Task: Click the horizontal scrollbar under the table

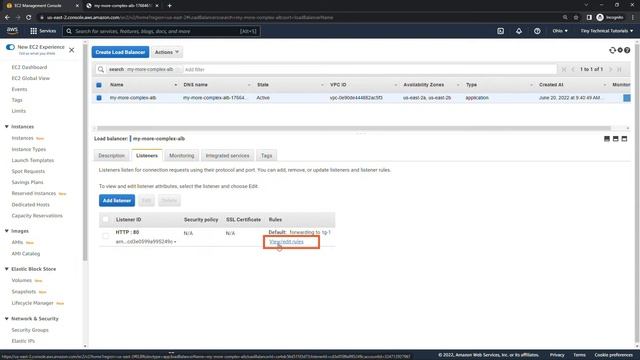Action: [x=353, y=128]
